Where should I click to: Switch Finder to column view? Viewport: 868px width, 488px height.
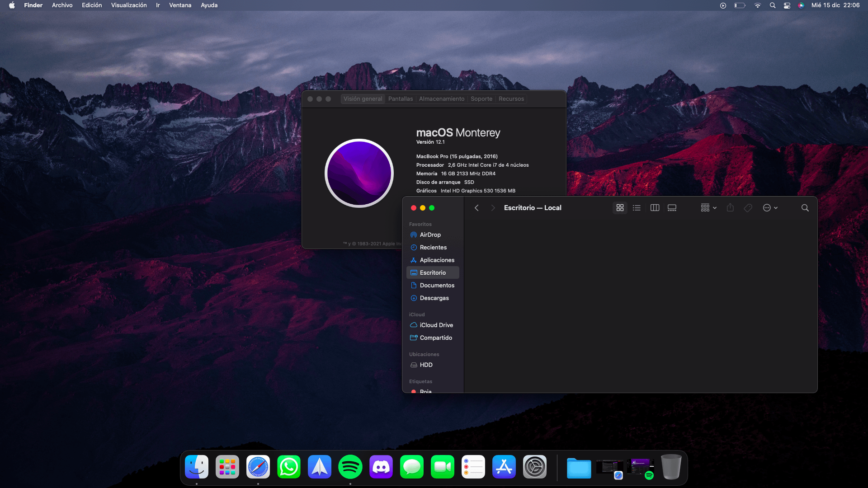(655, 208)
